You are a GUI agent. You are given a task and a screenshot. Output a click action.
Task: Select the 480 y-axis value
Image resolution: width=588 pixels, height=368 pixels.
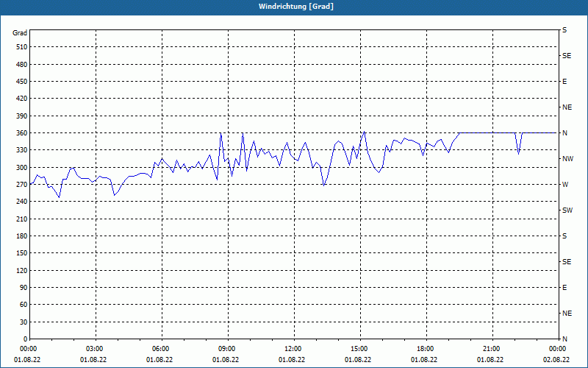point(22,64)
